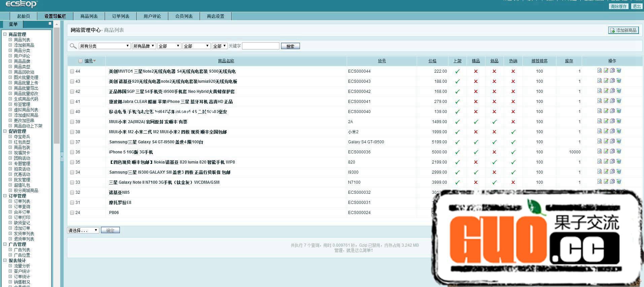The width and height of the screenshot is (644, 287).
Task: Click the 清除缓存 button
Action: [619, 6]
